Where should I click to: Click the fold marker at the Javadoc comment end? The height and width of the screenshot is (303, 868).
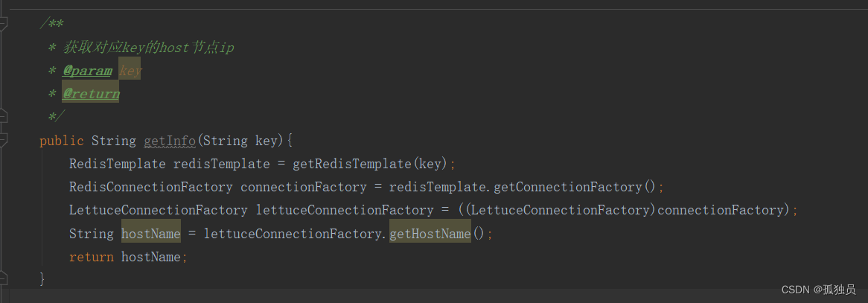[x=4, y=116]
